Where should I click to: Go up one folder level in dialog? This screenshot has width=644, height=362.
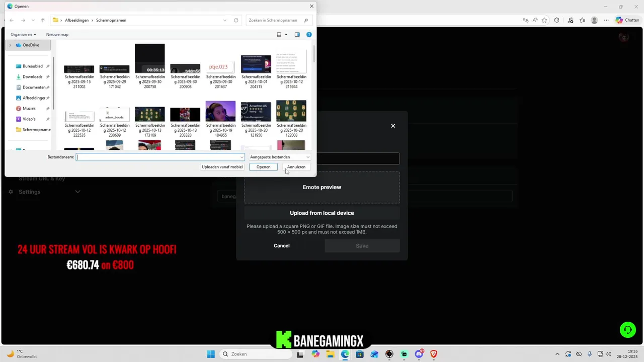pyautogui.click(x=43, y=20)
